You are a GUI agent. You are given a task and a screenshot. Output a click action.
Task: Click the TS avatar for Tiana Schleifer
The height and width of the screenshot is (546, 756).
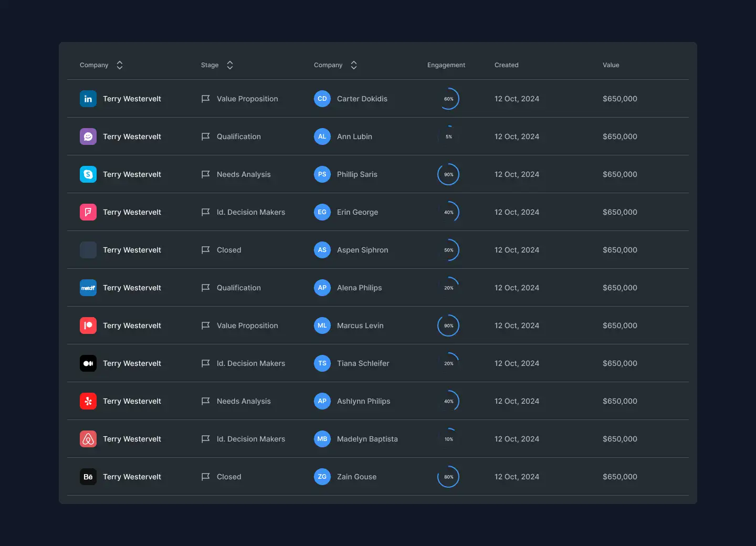click(x=322, y=363)
